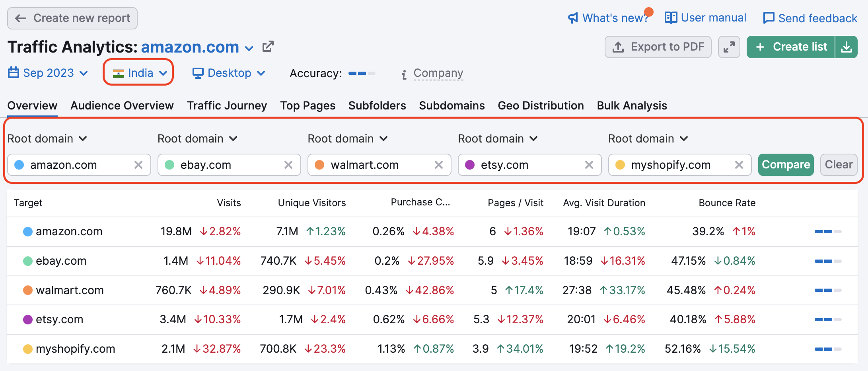Click the green Compare button
Screen dimensions: 868x371
coord(786,165)
